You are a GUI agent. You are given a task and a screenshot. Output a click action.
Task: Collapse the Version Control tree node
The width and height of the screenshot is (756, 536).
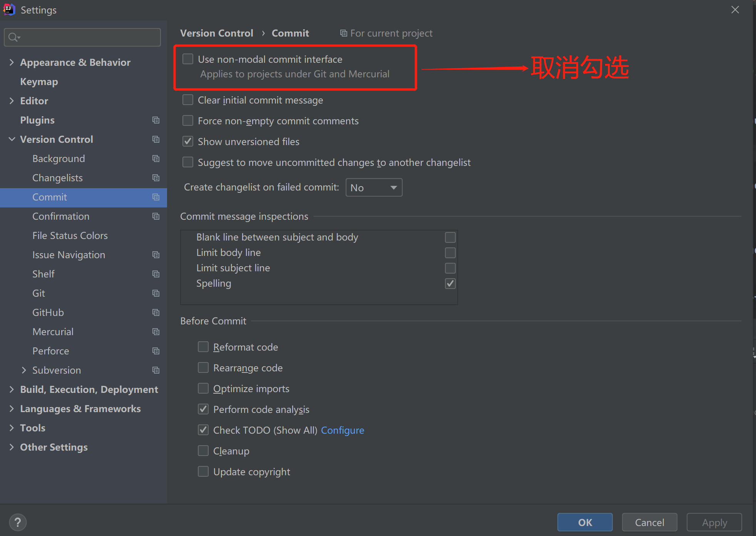[x=12, y=139]
